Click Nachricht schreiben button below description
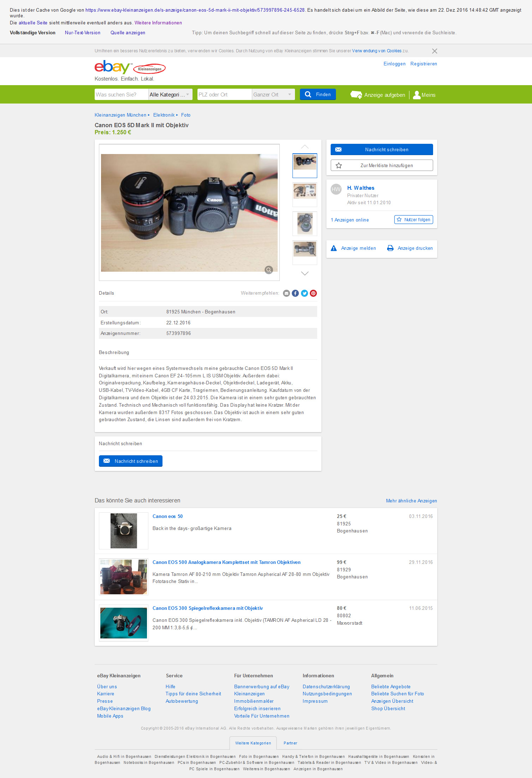532x778 pixels. pos(131,461)
